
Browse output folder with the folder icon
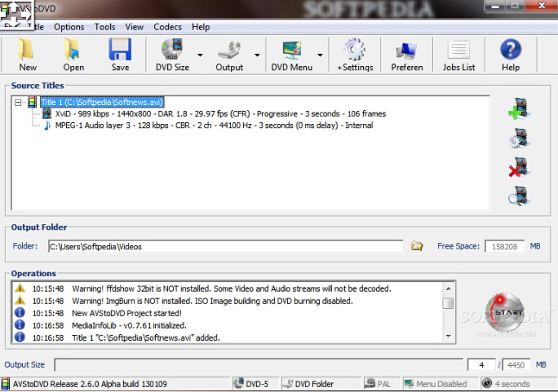point(417,246)
